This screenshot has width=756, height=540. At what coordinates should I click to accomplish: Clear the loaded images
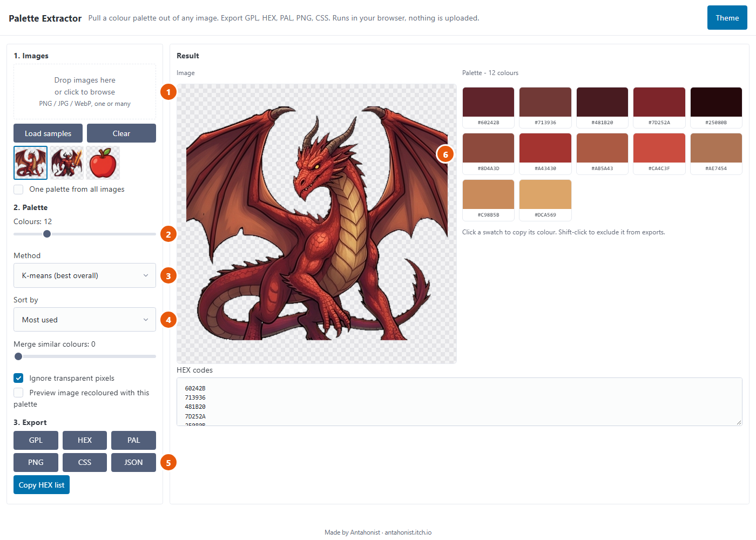coord(122,133)
